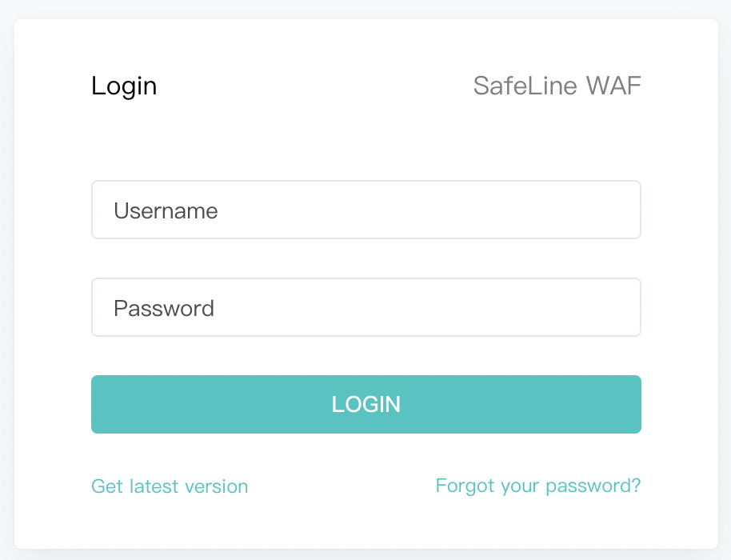Select the Password placeholder text
This screenshot has width=731, height=560.
(x=164, y=308)
